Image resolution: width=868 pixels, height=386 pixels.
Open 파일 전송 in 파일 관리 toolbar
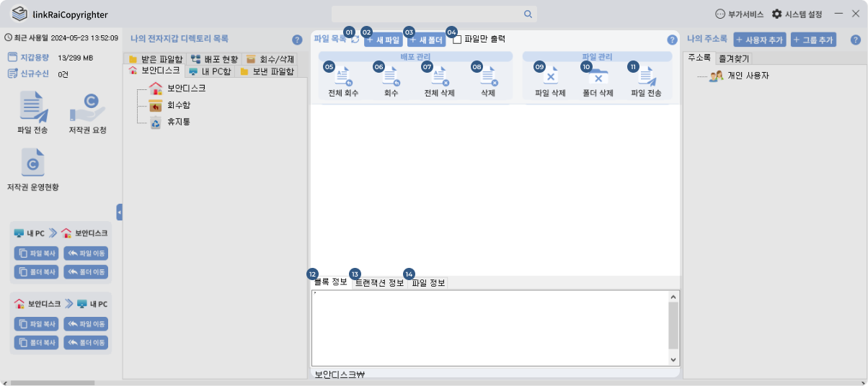pyautogui.click(x=646, y=76)
